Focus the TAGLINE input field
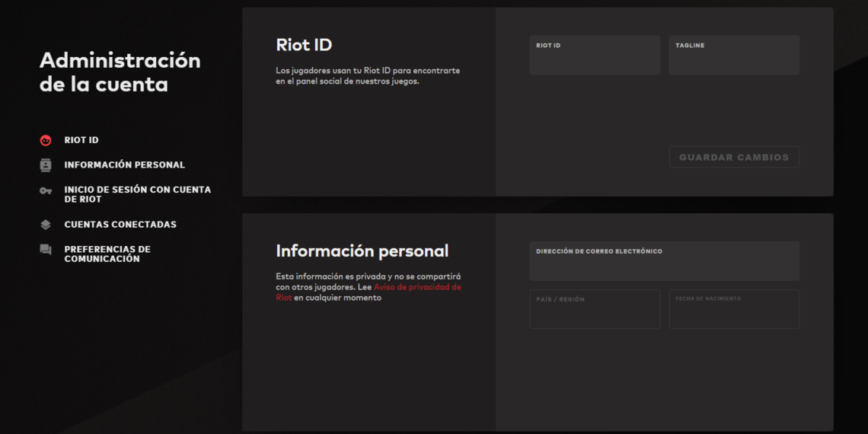The image size is (868, 434). tap(734, 56)
